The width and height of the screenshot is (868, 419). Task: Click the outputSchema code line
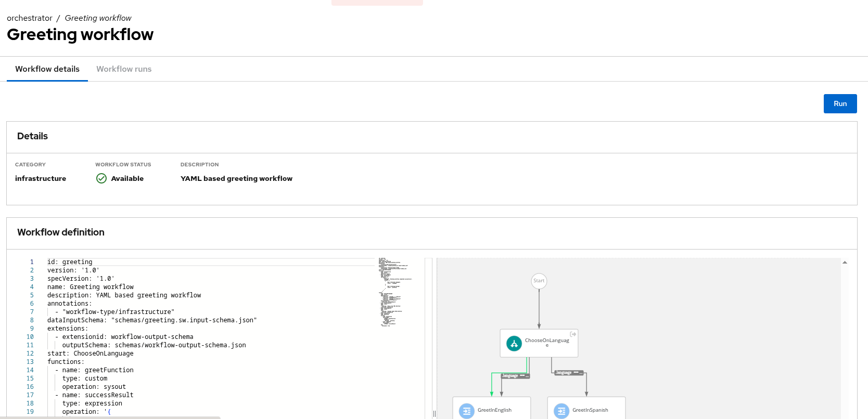[154, 345]
